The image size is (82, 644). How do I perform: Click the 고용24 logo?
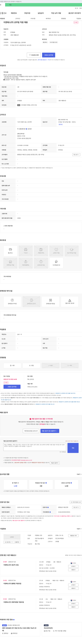pyautogui.click(x=3, y=13)
